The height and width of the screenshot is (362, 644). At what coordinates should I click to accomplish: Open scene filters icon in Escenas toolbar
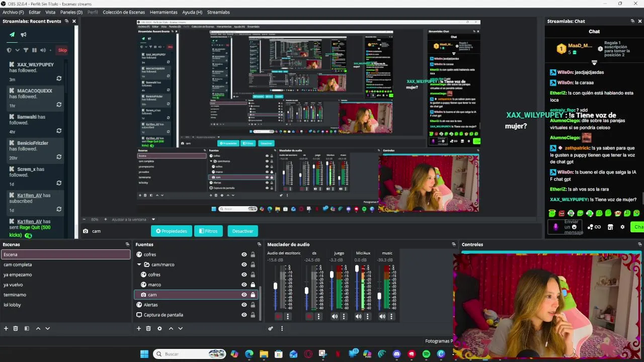coord(27,328)
